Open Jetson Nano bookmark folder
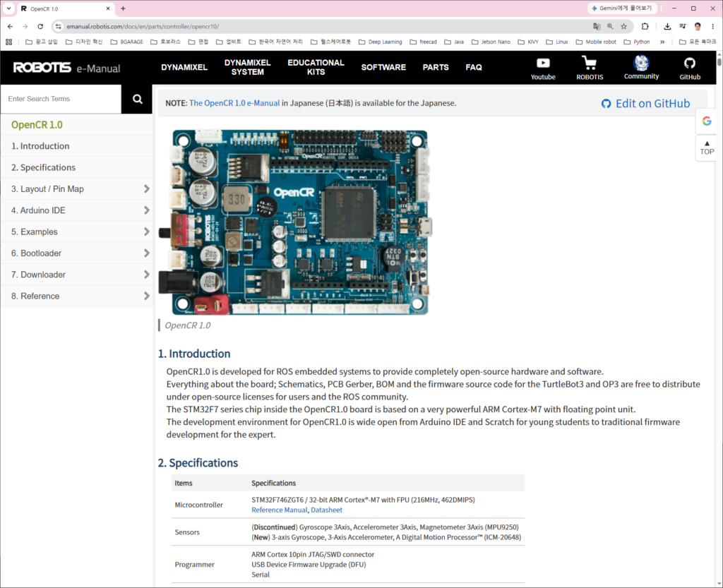 click(x=491, y=42)
